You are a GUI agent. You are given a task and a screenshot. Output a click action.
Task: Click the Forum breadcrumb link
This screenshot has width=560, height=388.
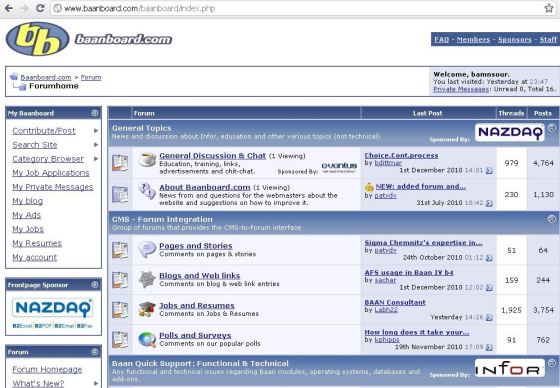91,77
